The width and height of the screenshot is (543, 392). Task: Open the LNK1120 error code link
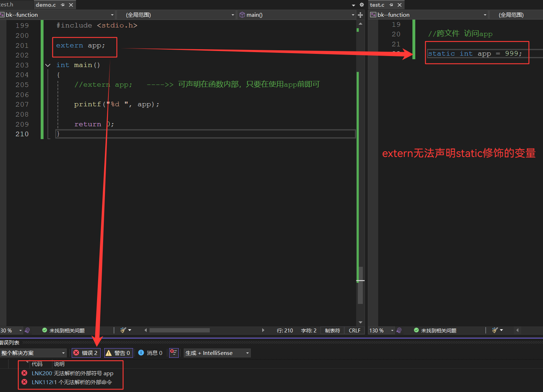pyautogui.click(x=42, y=382)
